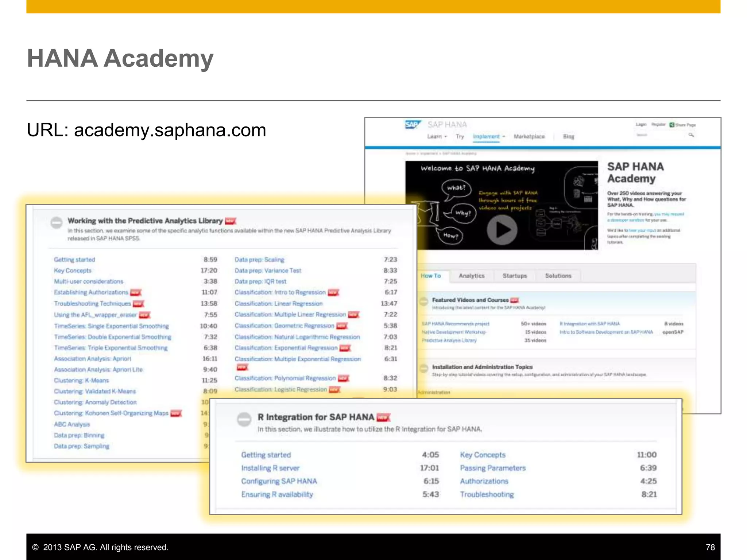The image size is (747, 560).
Task: Click the Login link in the header
Action: pyautogui.click(x=641, y=124)
